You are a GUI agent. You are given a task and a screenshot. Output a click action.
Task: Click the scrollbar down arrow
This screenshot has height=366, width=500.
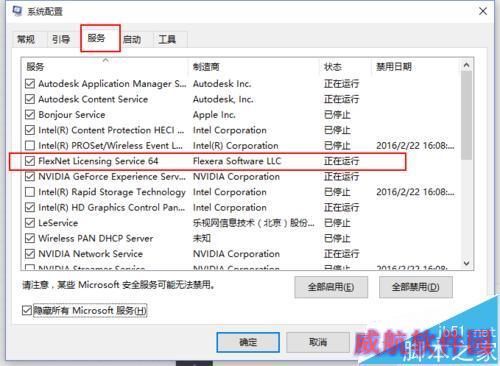point(466,263)
